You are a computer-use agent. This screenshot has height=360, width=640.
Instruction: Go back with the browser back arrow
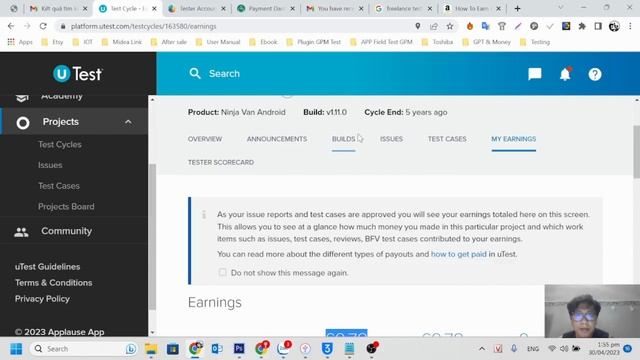coord(11,26)
